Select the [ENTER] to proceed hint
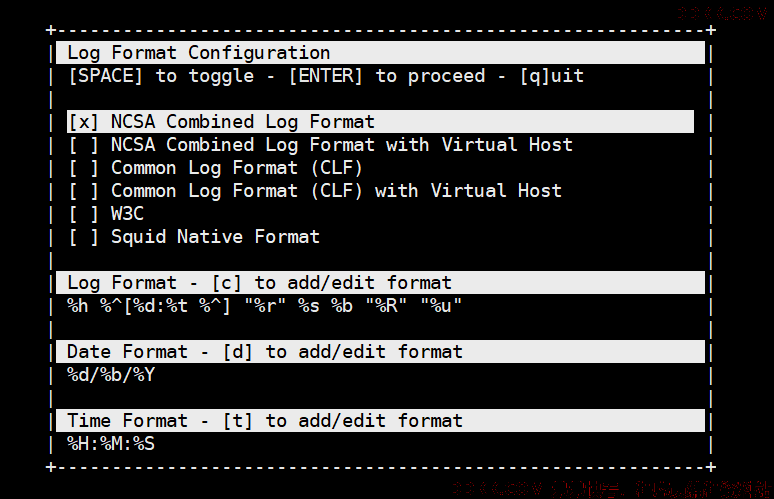The width and height of the screenshot is (774, 499). tap(387, 76)
